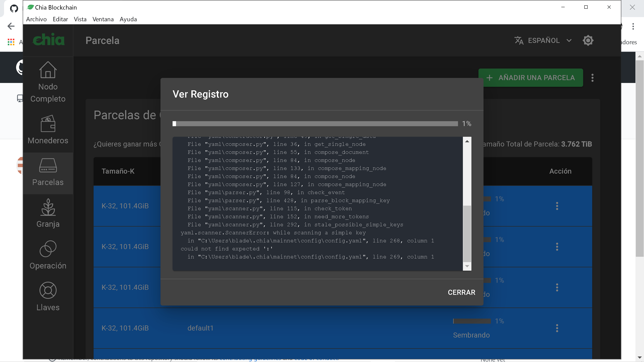Open the Llaves keys section

(x=48, y=296)
